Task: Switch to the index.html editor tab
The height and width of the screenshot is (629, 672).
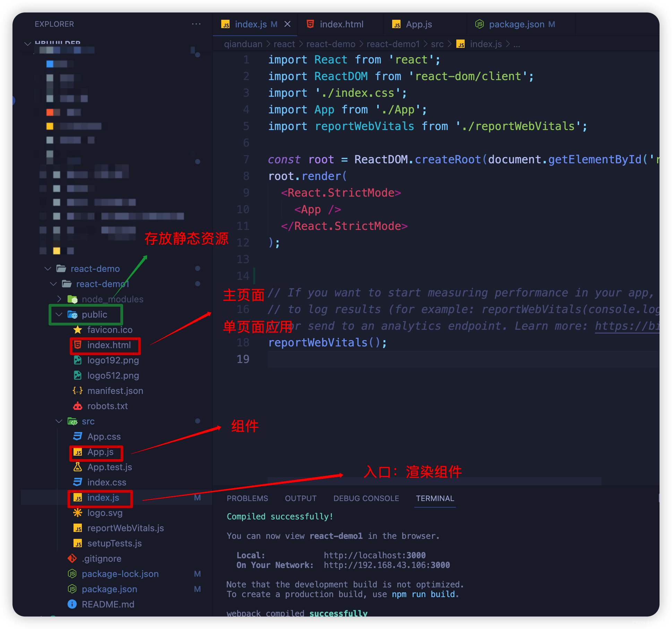Action: (x=341, y=24)
